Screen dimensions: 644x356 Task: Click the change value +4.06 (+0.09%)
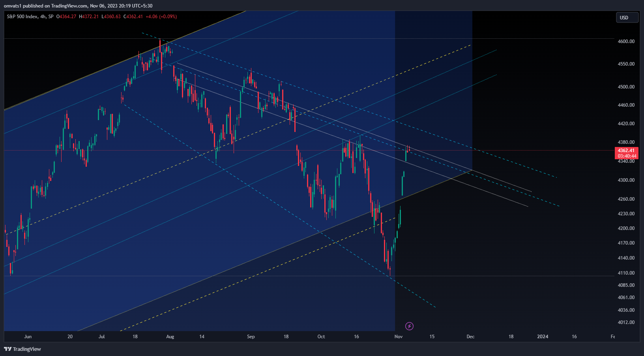tap(161, 17)
